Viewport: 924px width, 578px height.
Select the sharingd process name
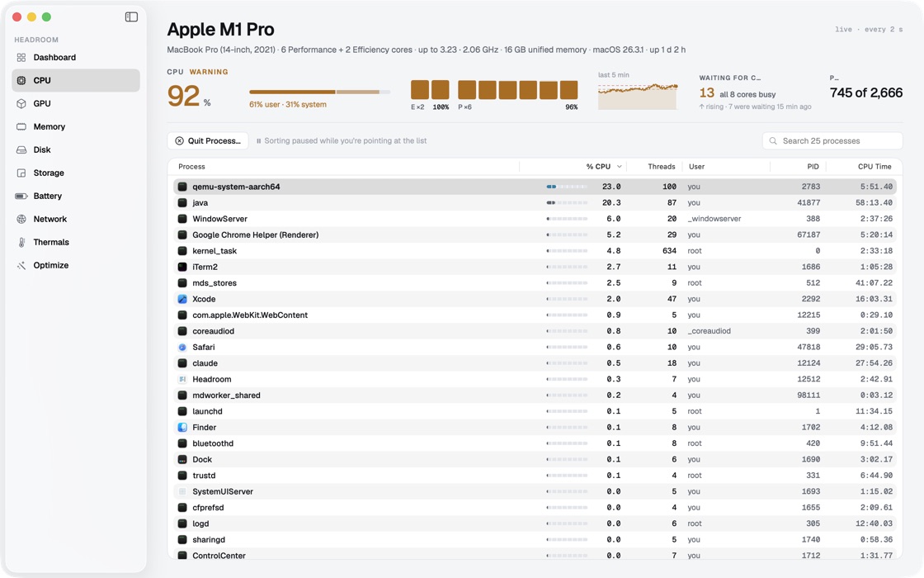pos(209,540)
